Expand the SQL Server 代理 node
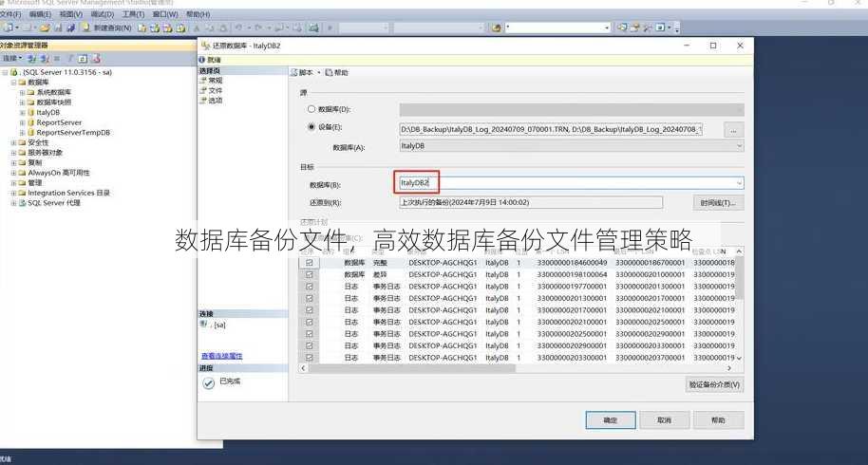 tap(13, 203)
